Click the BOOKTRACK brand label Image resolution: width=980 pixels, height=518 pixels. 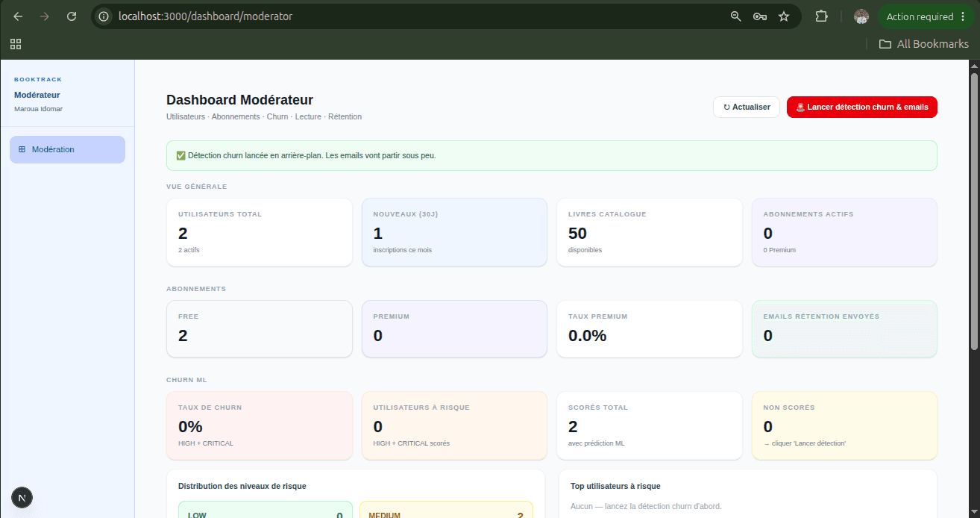(38, 79)
